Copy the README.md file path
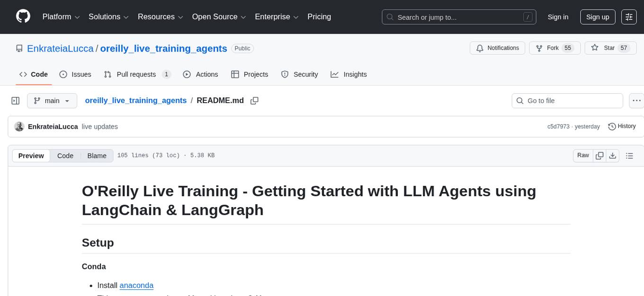 254,101
